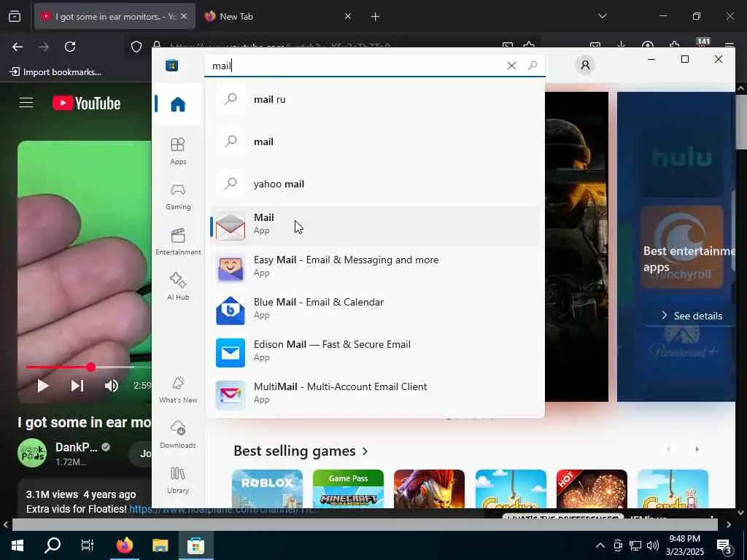
Task: Expand the list all tabs dropdown
Action: (602, 16)
